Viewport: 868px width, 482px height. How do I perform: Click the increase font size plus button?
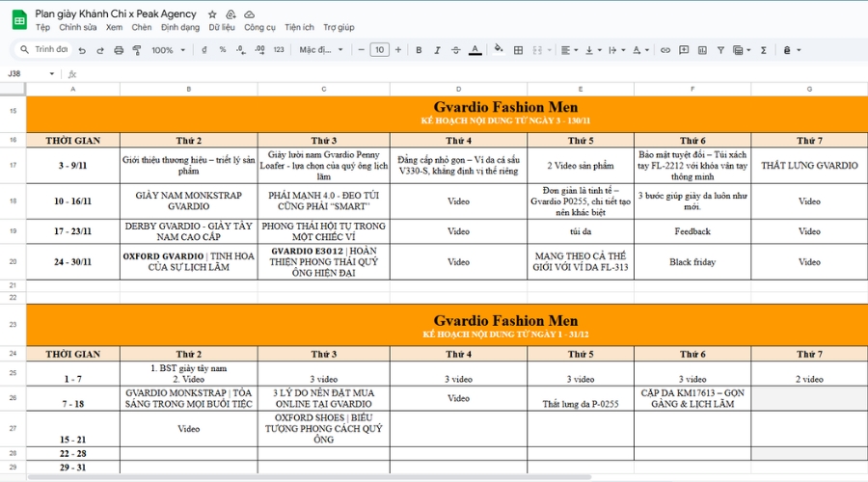pyautogui.click(x=397, y=50)
